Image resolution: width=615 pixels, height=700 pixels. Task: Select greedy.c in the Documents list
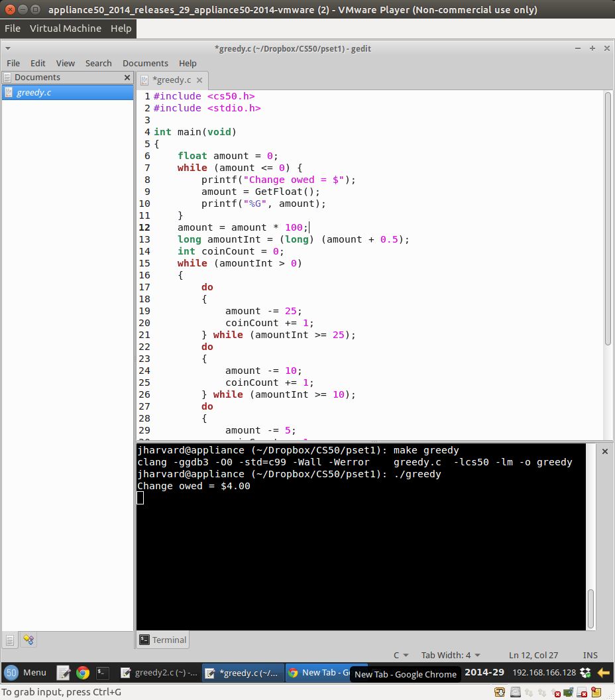(68, 92)
